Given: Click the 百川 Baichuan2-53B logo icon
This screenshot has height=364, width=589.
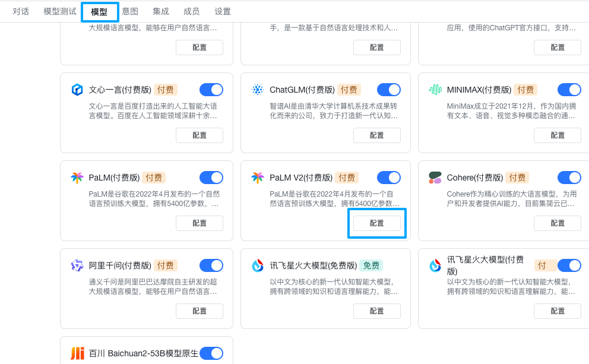Looking at the screenshot, I should point(77,353).
